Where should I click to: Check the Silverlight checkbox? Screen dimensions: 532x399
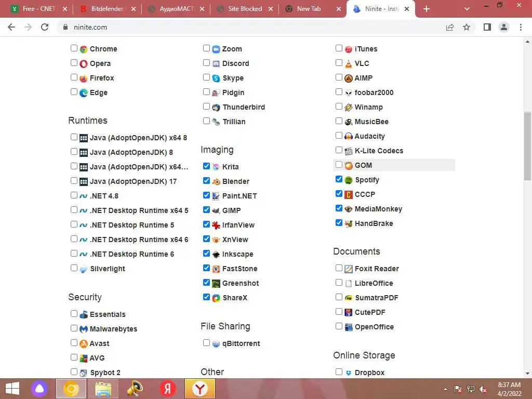[x=74, y=268]
